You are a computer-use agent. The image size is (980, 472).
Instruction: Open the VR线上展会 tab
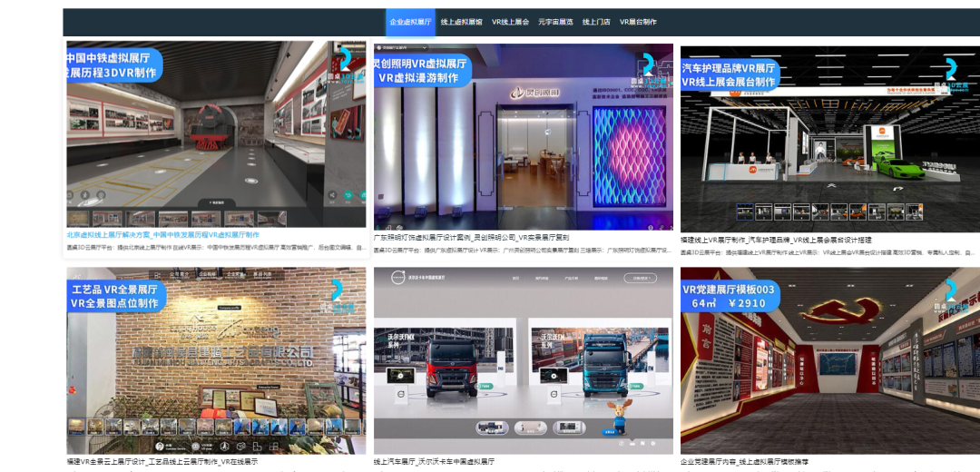(510, 22)
